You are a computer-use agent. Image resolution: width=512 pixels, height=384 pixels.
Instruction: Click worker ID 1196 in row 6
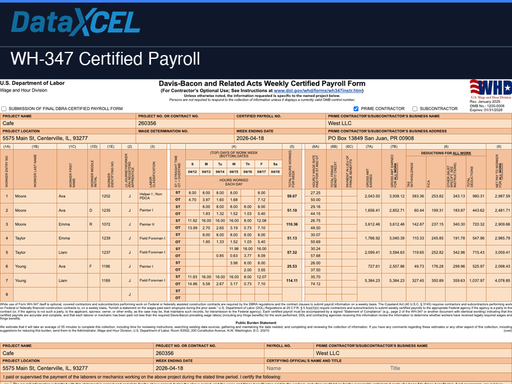[x=111, y=266]
